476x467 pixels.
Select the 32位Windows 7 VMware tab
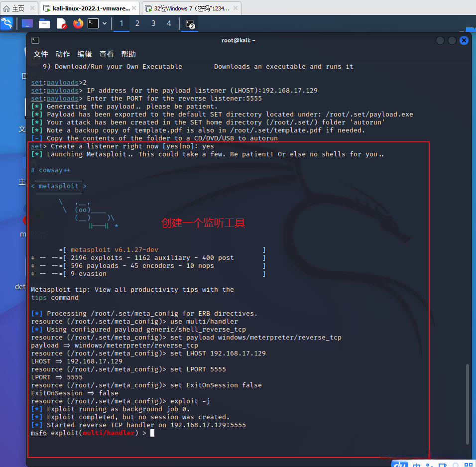192,8
